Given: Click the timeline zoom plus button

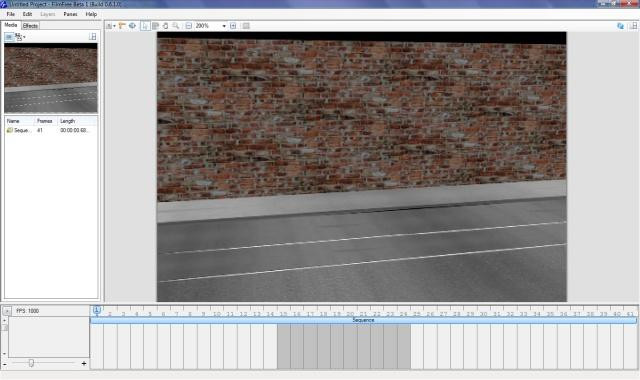Looking at the screenshot, I should pyautogui.click(x=84, y=363).
